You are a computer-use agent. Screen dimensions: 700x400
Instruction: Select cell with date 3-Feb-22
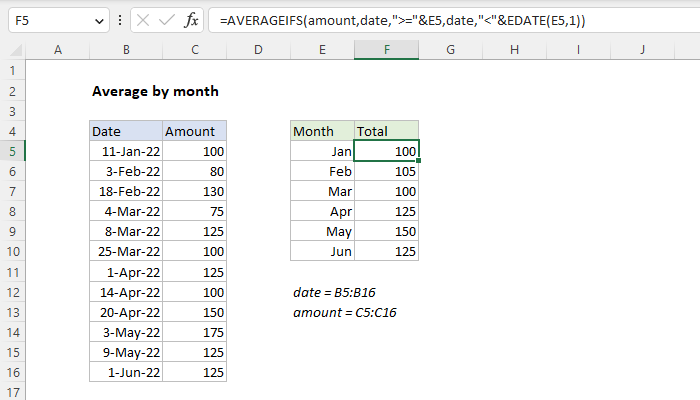point(126,171)
